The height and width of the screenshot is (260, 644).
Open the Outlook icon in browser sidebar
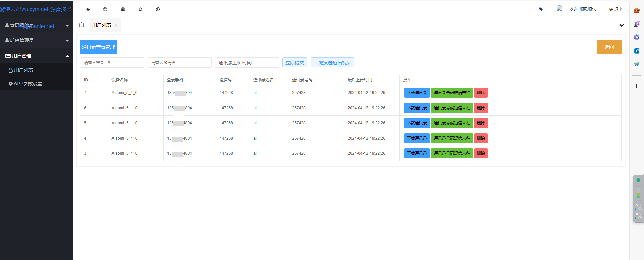point(637,51)
